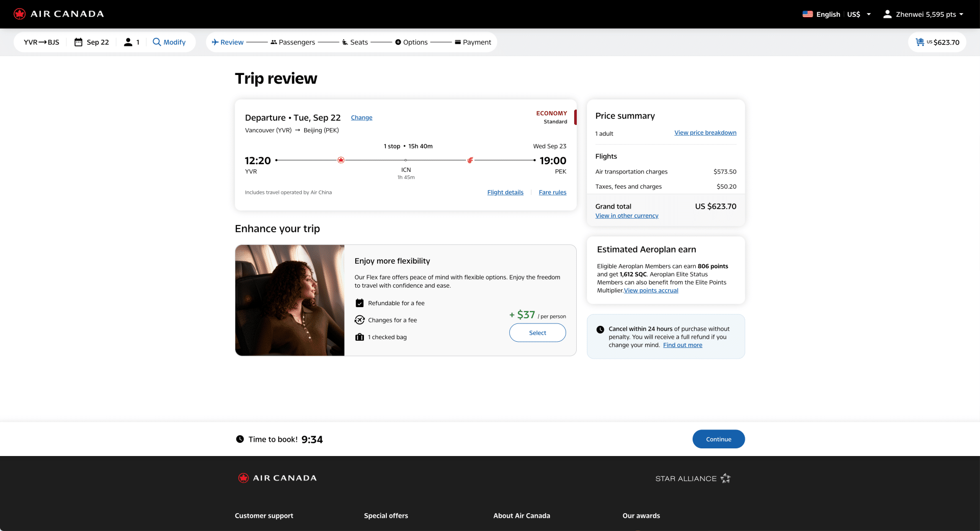The width and height of the screenshot is (980, 531).
Task: Open View price breakdown link
Action: pyautogui.click(x=705, y=133)
